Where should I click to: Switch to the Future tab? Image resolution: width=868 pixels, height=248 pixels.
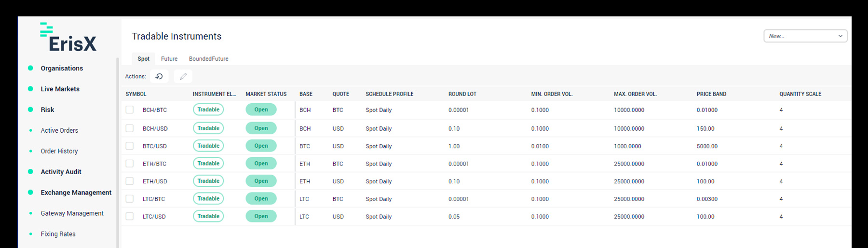point(169,59)
